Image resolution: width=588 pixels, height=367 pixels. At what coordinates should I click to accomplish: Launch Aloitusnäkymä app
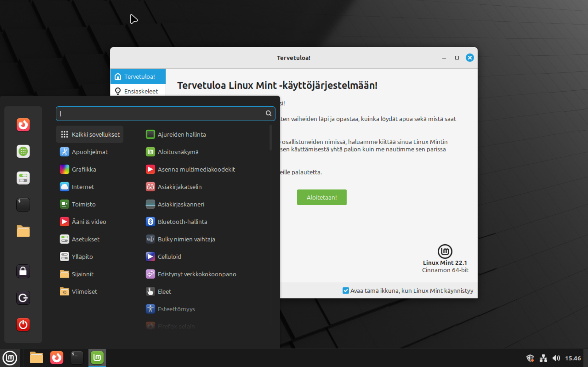pyautogui.click(x=206, y=152)
